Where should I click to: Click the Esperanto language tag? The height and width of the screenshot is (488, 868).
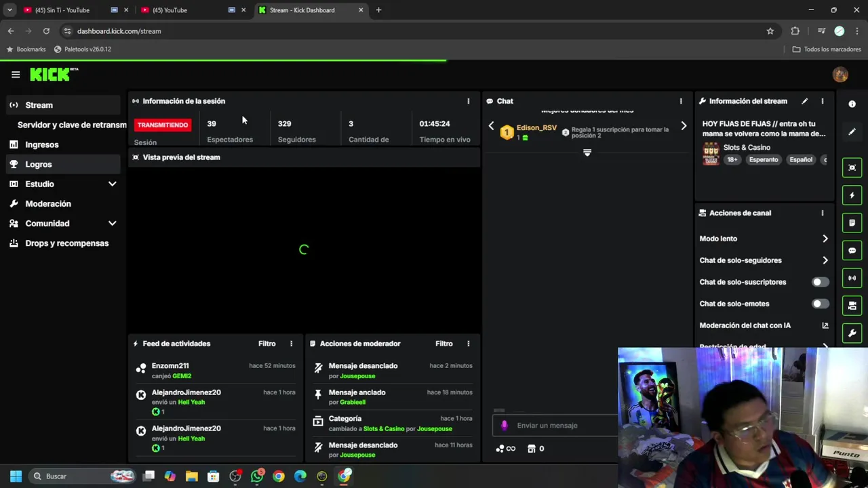(x=764, y=160)
